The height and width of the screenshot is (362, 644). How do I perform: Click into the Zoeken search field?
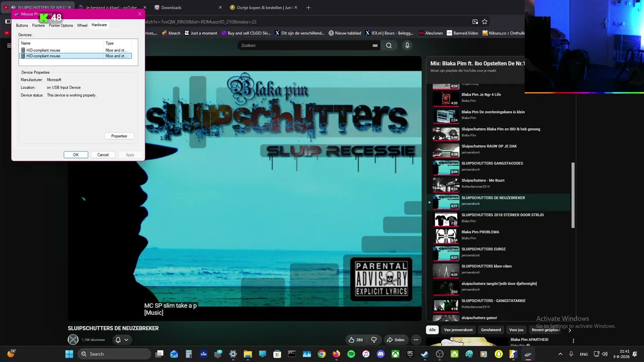304,45
